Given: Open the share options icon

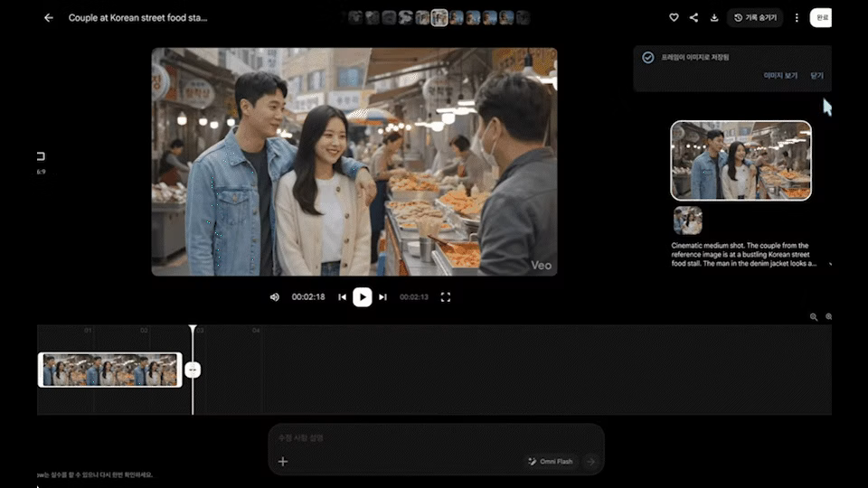Looking at the screenshot, I should (693, 18).
